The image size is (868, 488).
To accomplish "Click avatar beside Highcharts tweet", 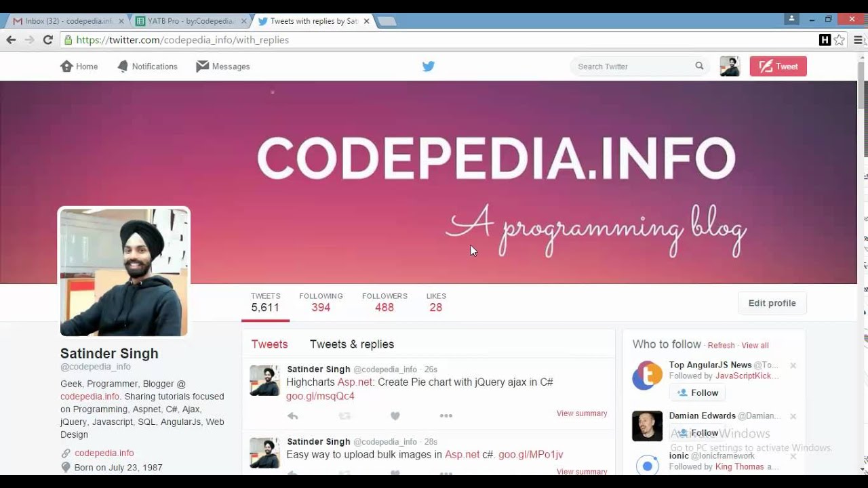I will click(264, 380).
